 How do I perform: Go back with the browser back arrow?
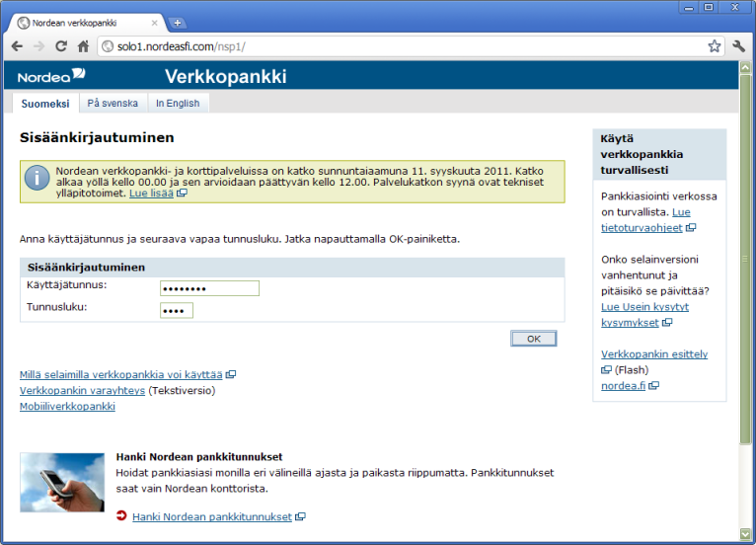coord(17,46)
